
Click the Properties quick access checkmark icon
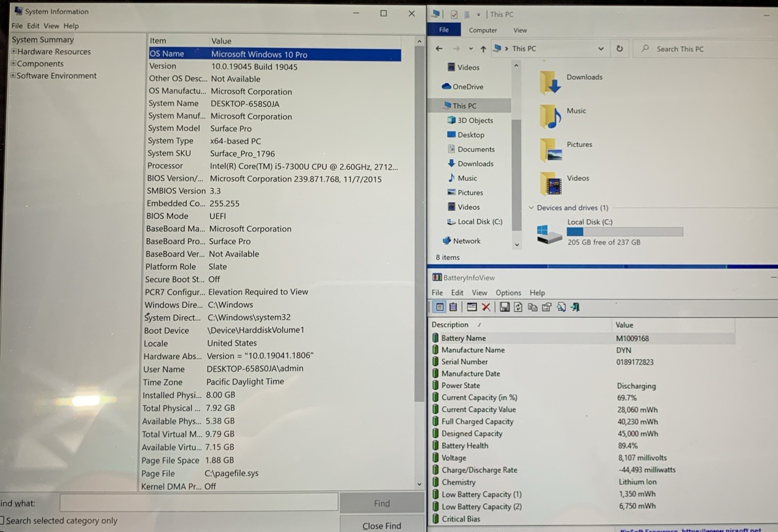454,14
